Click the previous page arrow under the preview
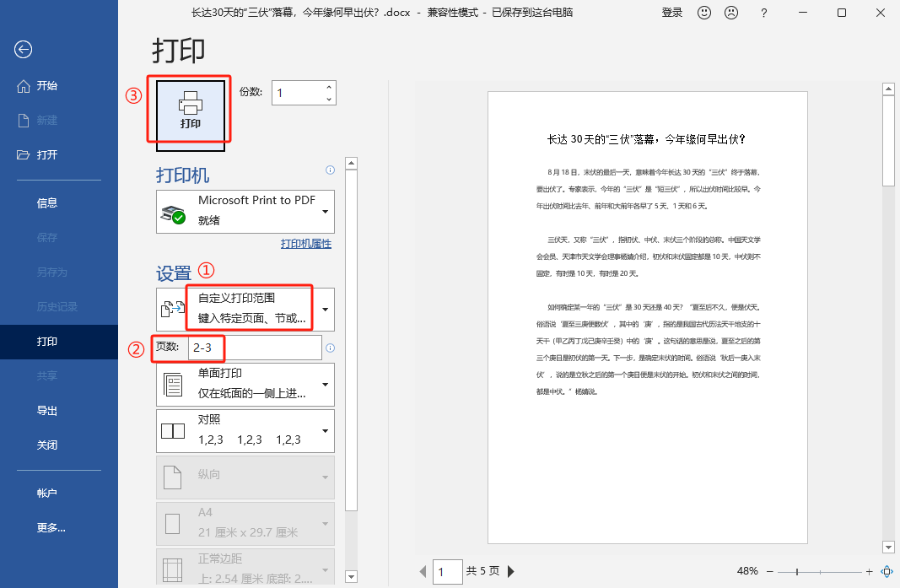This screenshot has width=900, height=588. tap(423, 571)
